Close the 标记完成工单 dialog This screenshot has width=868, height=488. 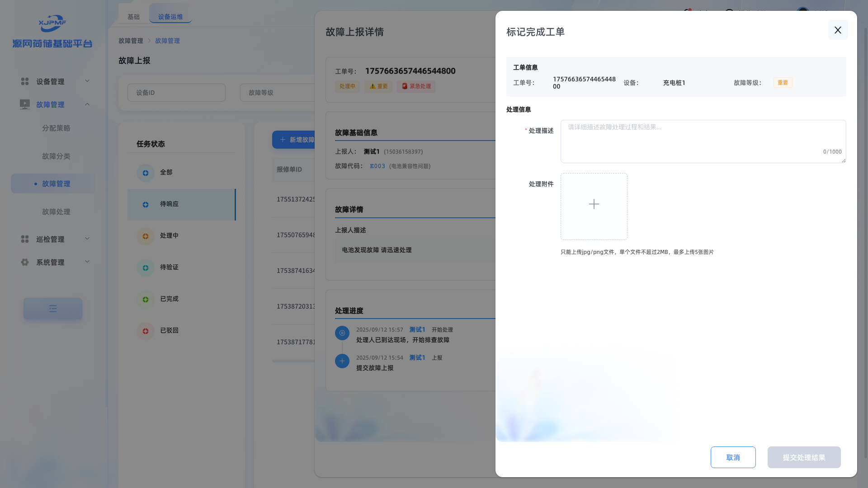[838, 30]
